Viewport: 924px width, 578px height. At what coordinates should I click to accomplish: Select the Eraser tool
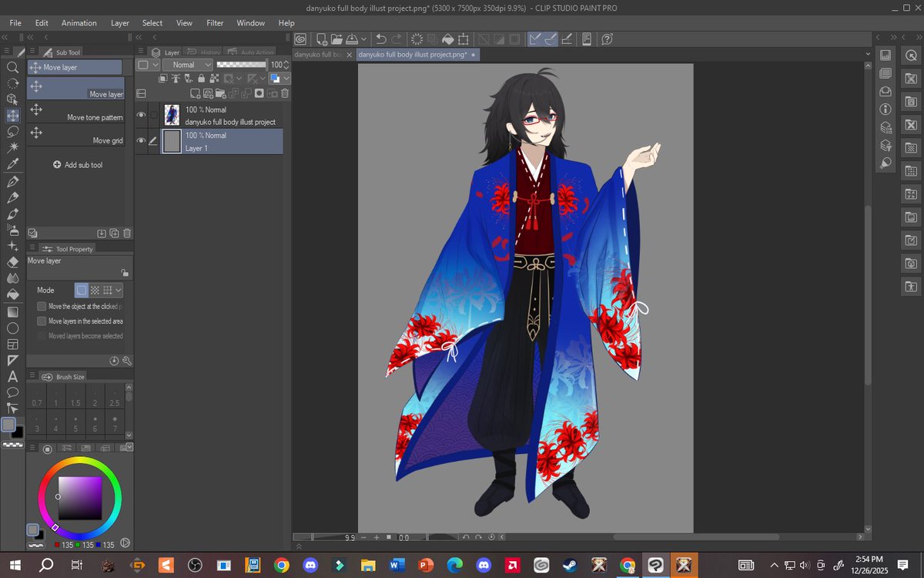pyautogui.click(x=12, y=262)
